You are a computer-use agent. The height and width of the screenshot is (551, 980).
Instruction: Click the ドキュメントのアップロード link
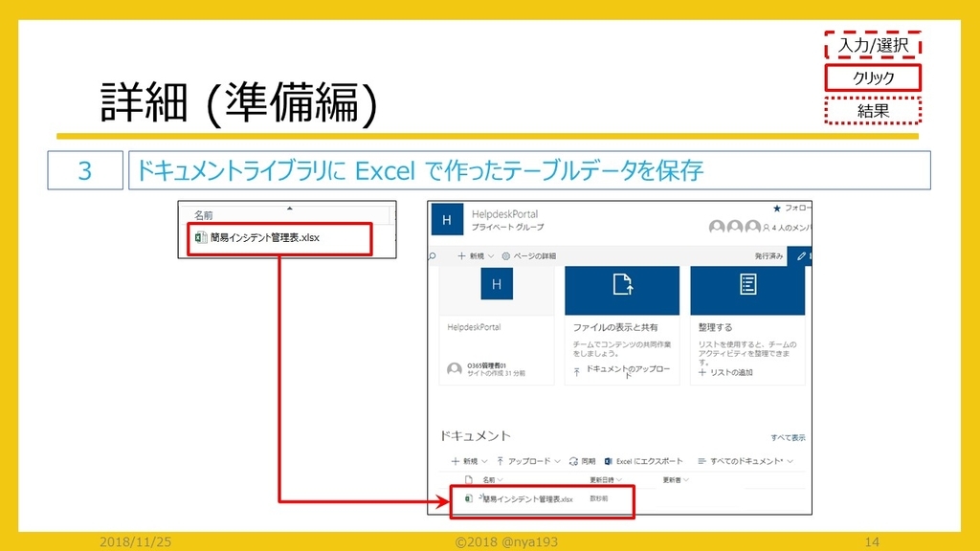(x=622, y=371)
